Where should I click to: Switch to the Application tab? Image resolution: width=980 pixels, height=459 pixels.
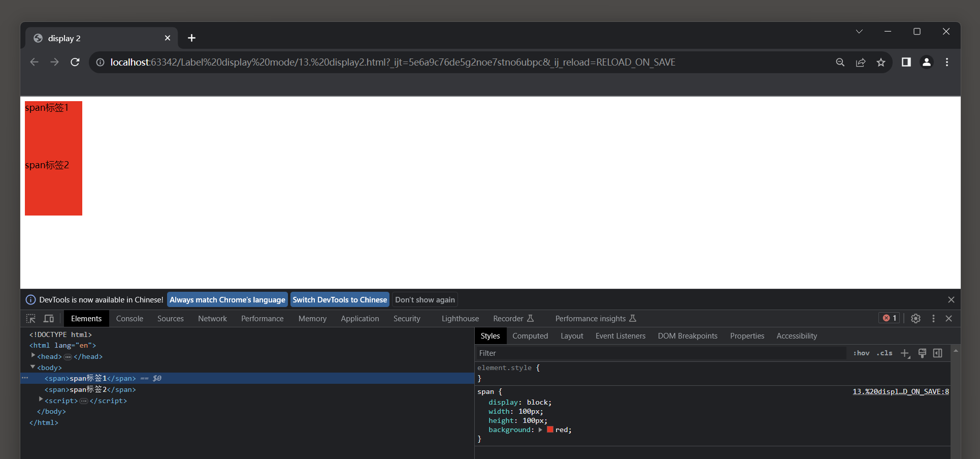click(360, 319)
